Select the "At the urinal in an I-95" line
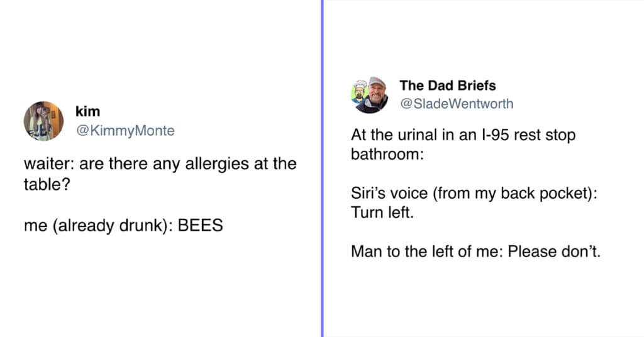Image resolution: width=644 pixels, height=337 pixels. tap(464, 135)
